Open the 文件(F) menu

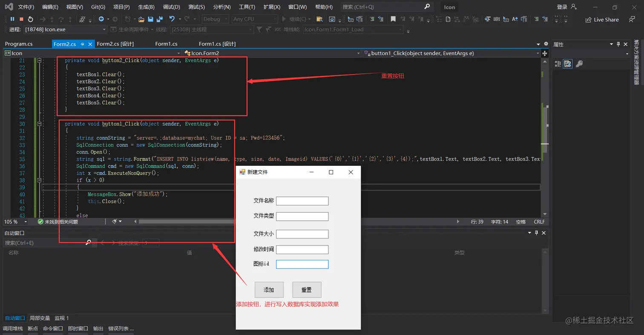coord(26,7)
